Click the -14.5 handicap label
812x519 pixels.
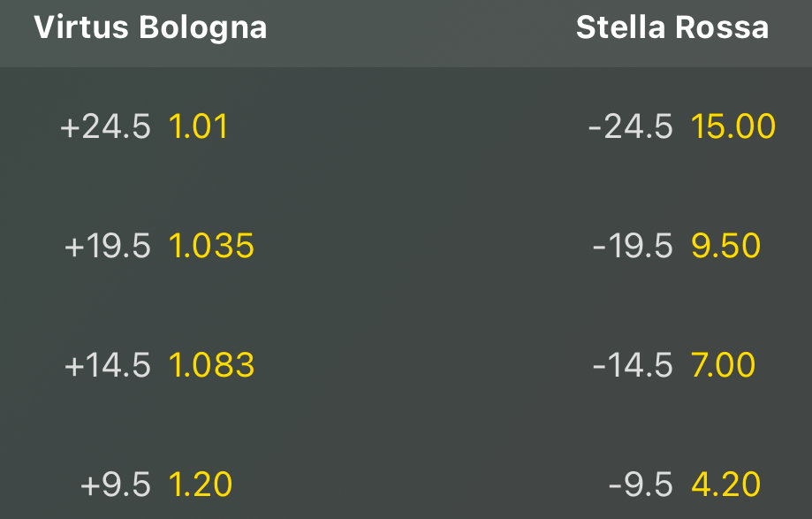(x=632, y=366)
